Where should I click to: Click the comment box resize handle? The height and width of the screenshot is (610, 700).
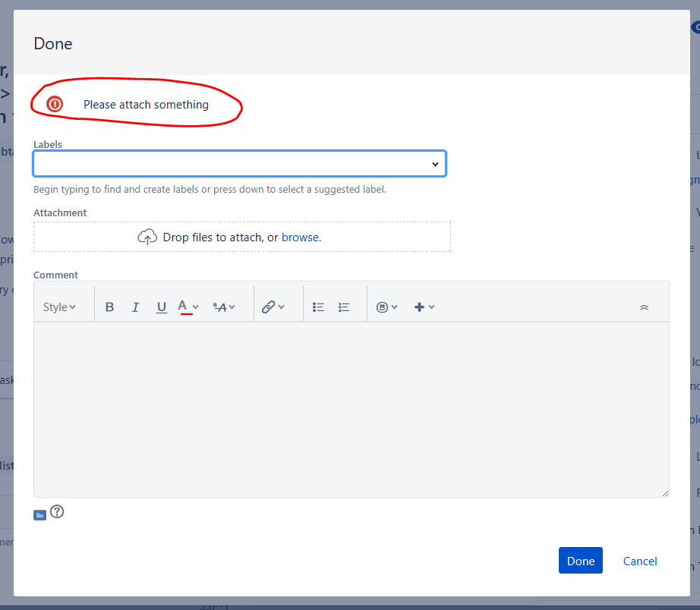click(x=665, y=493)
